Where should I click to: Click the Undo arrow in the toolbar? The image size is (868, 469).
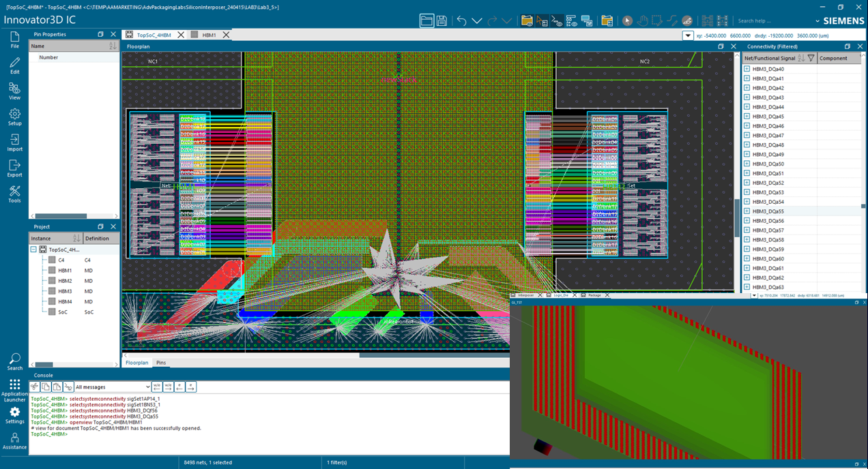coord(462,20)
